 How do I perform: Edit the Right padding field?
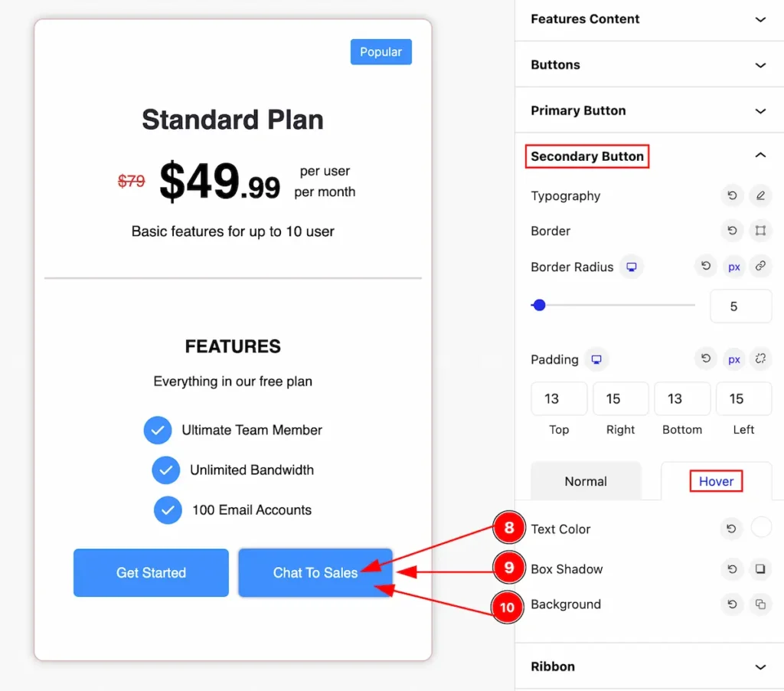click(x=620, y=399)
